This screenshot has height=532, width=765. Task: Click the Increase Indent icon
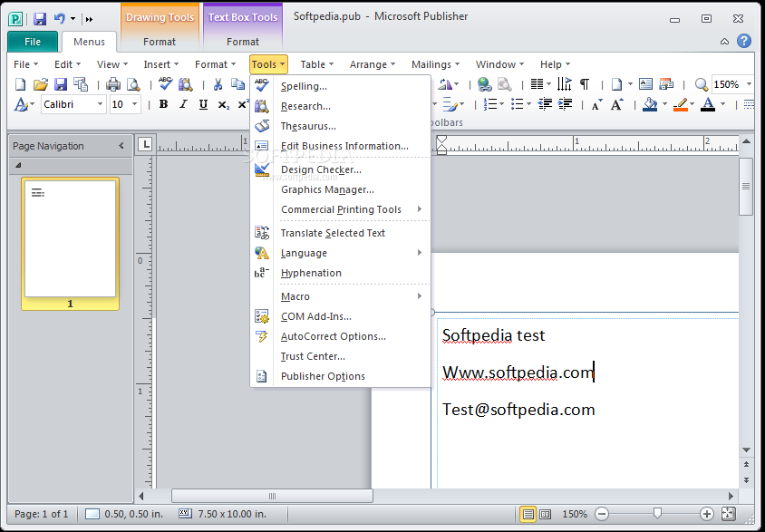[565, 104]
